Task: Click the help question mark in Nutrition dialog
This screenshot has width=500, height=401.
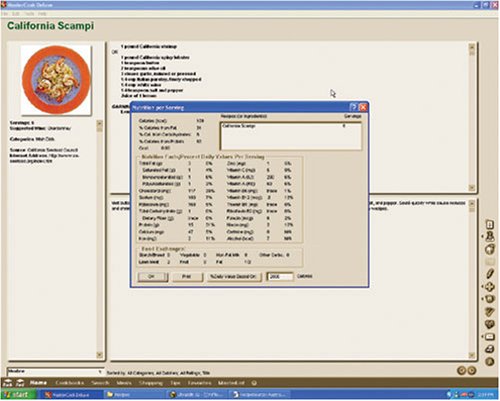Action: (x=354, y=107)
